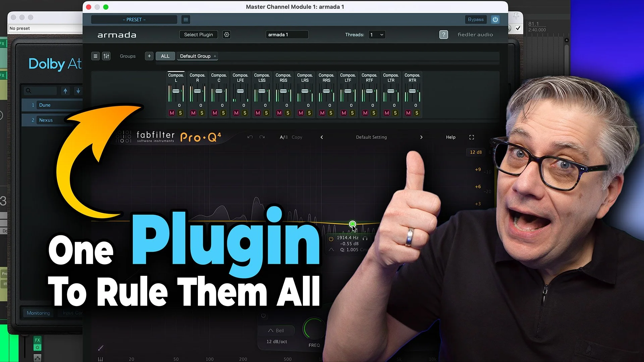Open the channel mixer view icon in armada

[106, 56]
